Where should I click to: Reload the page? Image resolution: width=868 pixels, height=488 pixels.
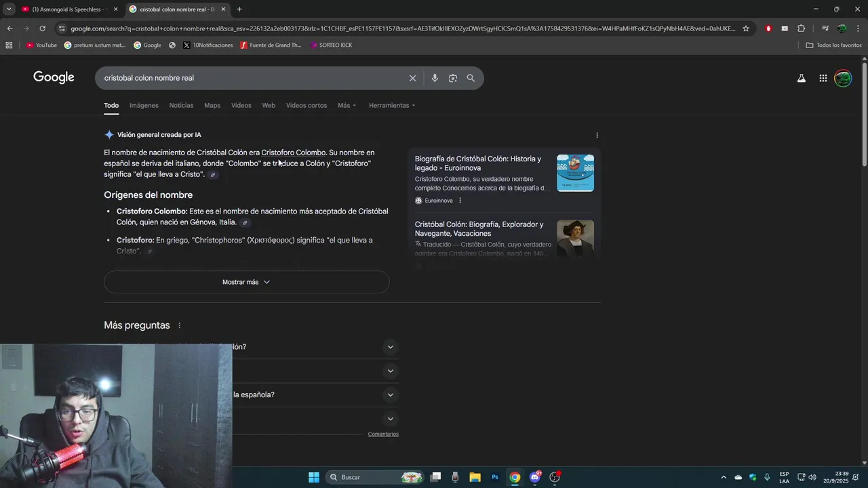[42, 28]
